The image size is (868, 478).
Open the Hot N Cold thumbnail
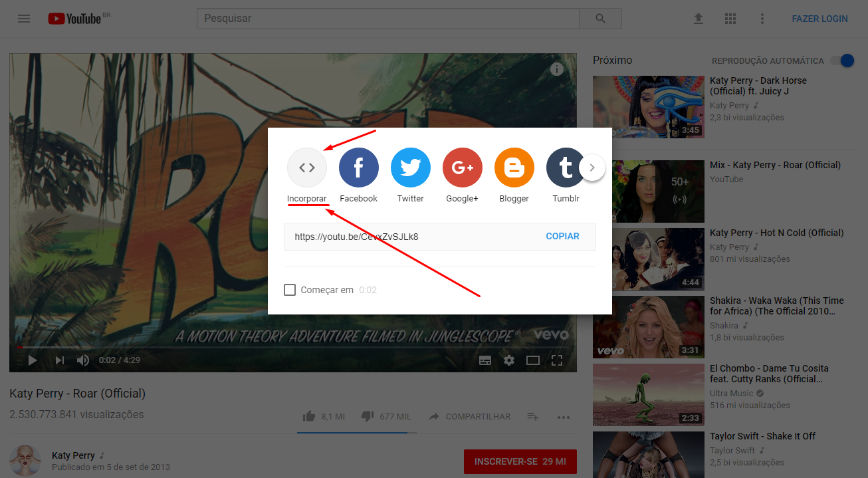(649, 259)
